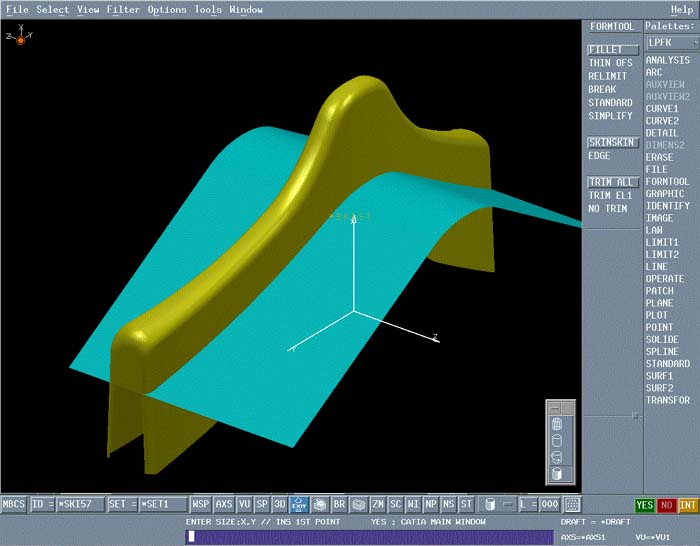Image resolution: width=700 pixels, height=546 pixels.
Task: Click the cylinder icon in bottom toolbar
Action: pos(491,505)
